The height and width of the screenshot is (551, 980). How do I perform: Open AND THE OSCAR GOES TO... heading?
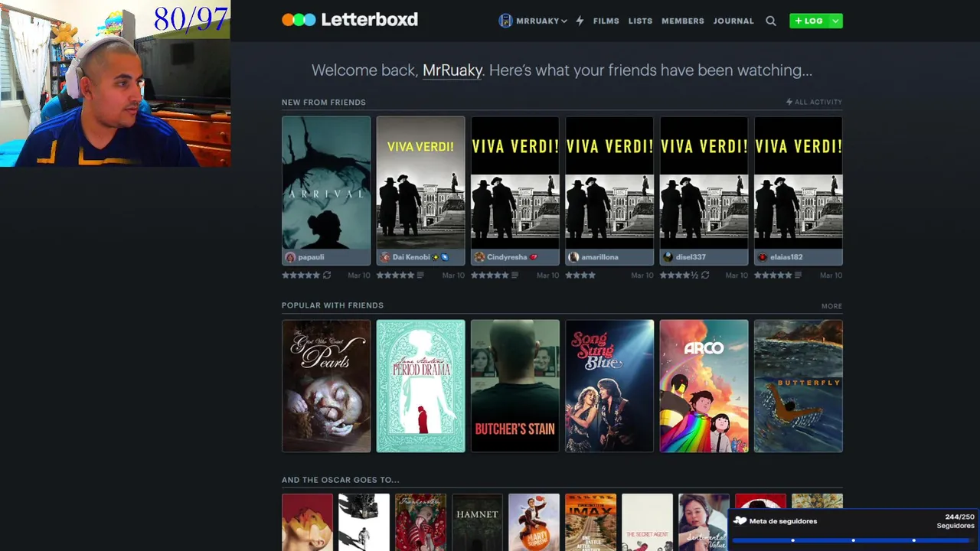pyautogui.click(x=341, y=480)
